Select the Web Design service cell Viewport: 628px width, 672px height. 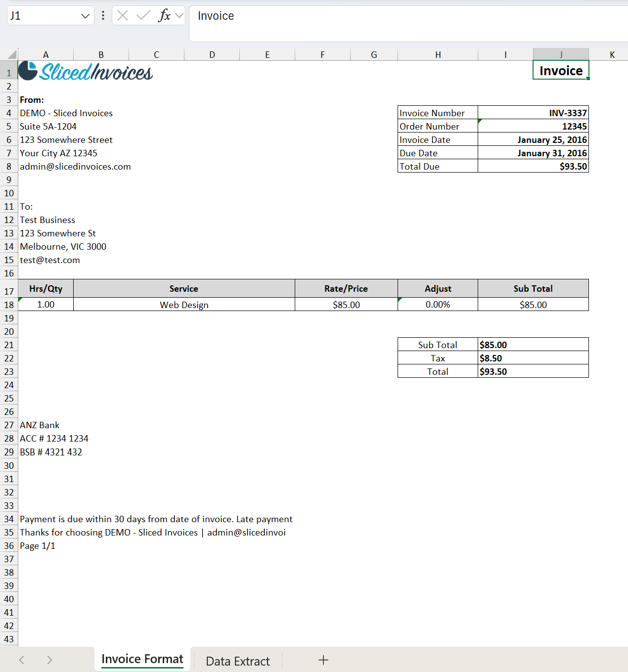click(x=183, y=305)
